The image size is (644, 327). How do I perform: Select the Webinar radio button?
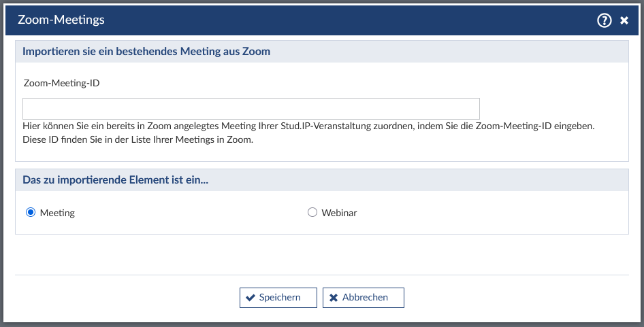click(x=312, y=213)
